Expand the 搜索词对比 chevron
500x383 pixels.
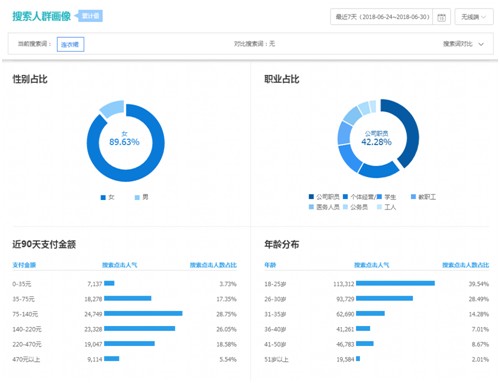(481, 44)
